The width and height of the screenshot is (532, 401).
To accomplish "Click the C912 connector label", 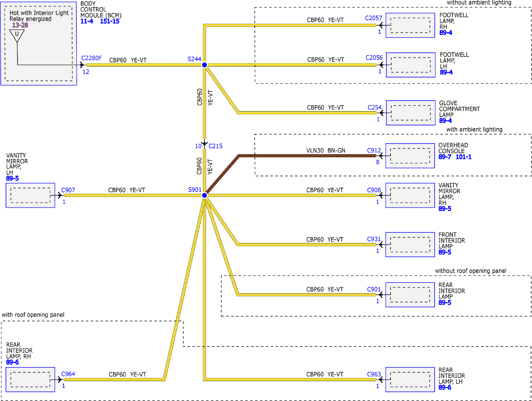I will [374, 150].
